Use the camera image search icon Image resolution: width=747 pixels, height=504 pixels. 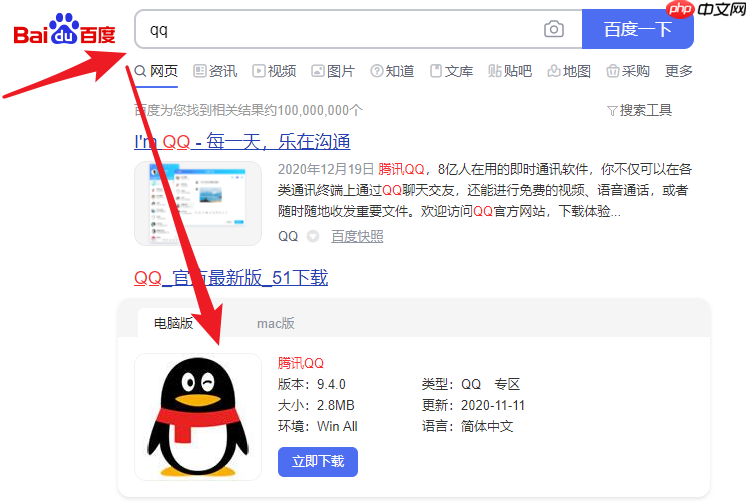coord(554,29)
